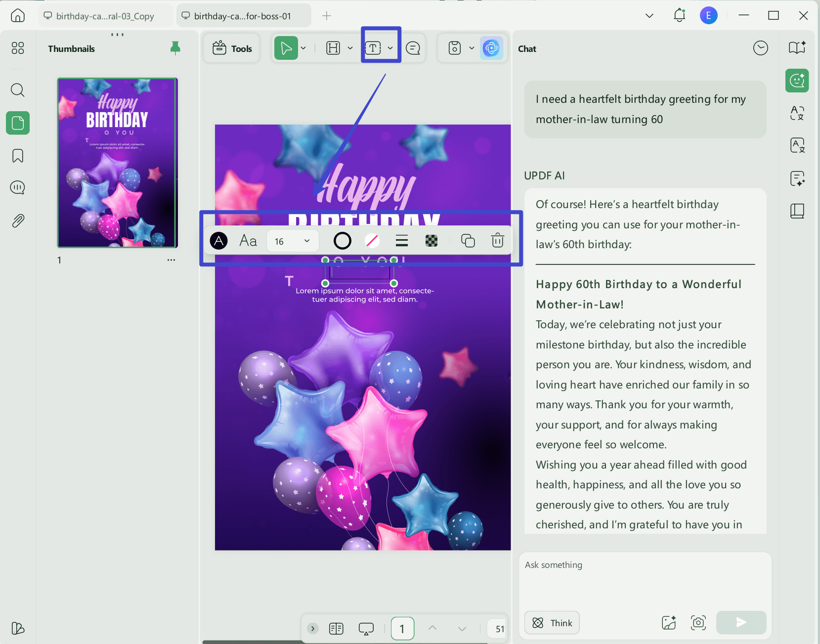Open the bookmarks panel
Screen dimensions: 820x644
click(18, 156)
